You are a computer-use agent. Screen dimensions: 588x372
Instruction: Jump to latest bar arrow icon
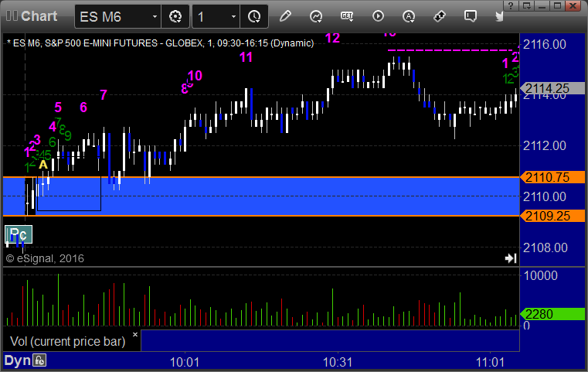511,258
